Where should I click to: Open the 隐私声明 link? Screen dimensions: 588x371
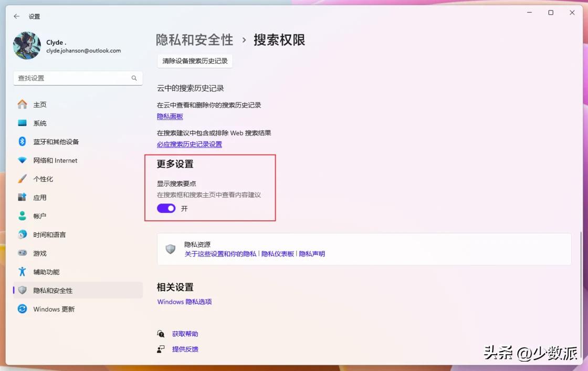coord(312,254)
